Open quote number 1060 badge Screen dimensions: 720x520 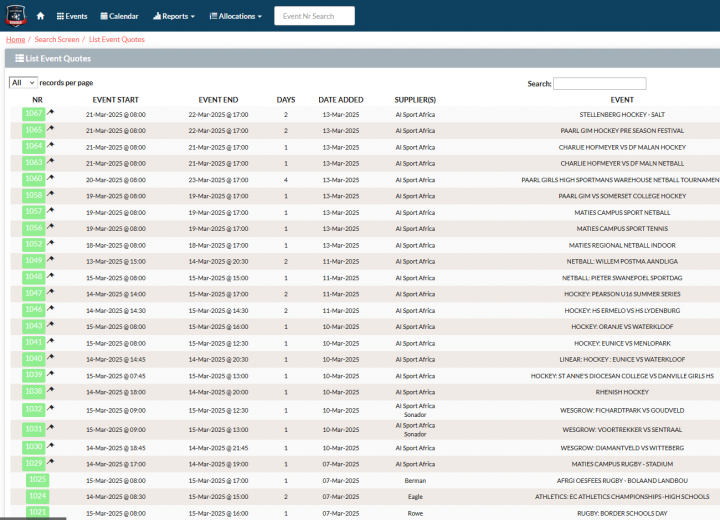[x=34, y=179]
